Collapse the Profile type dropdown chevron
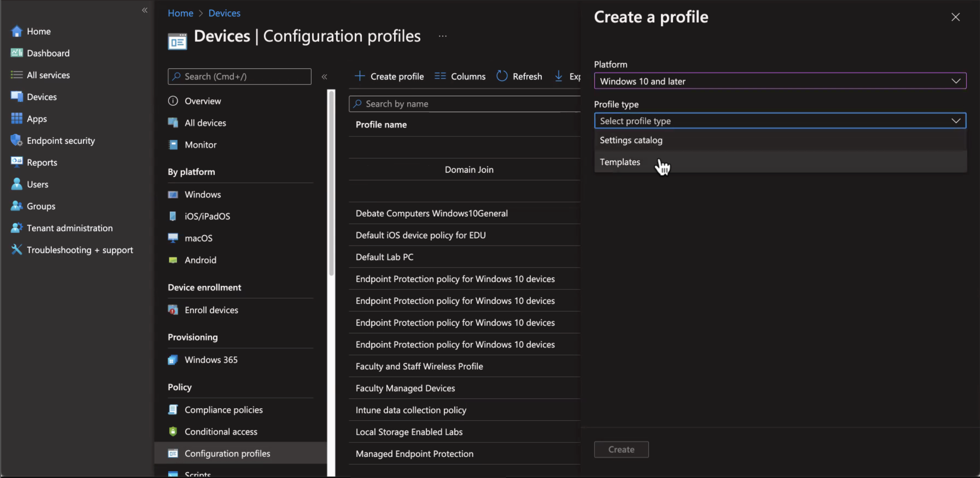Screen dimensions: 980x478 pos(956,121)
